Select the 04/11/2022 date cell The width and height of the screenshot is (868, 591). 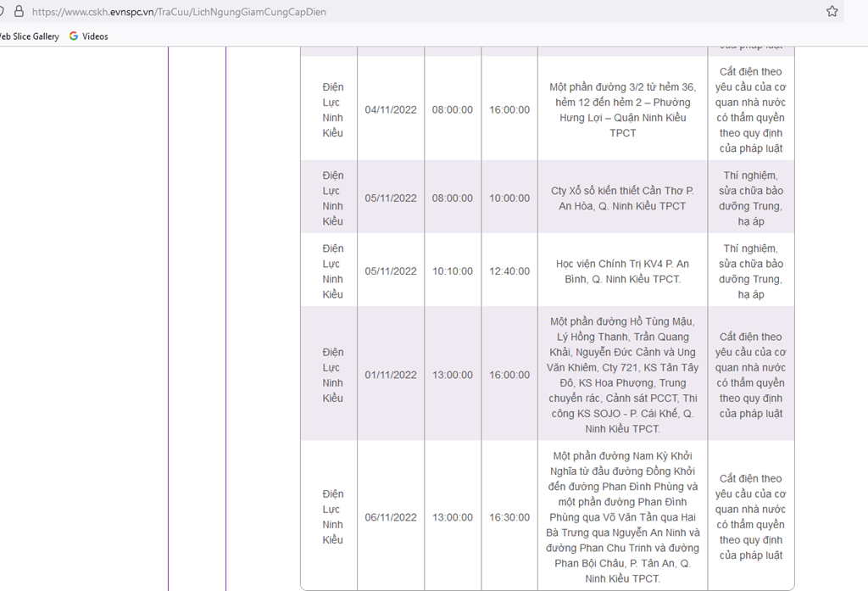point(391,110)
